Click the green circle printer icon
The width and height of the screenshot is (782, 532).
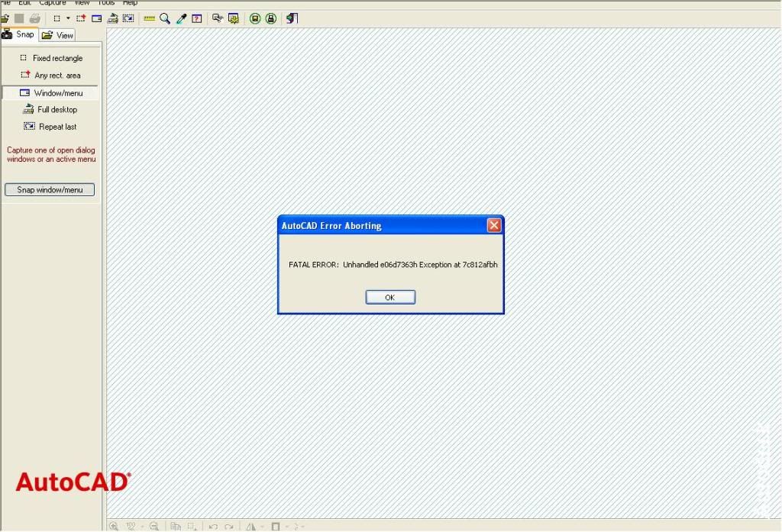pos(271,19)
